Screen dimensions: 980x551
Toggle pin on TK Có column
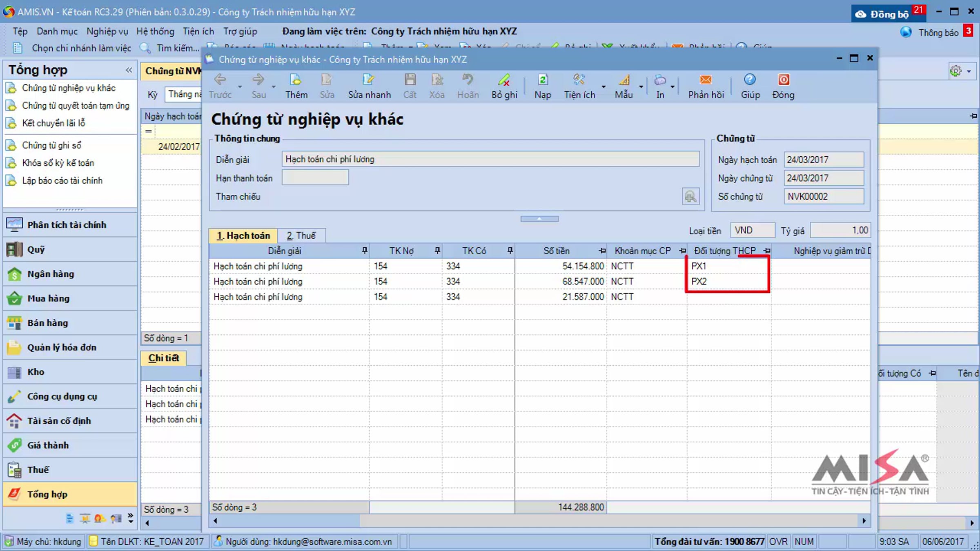coord(510,251)
